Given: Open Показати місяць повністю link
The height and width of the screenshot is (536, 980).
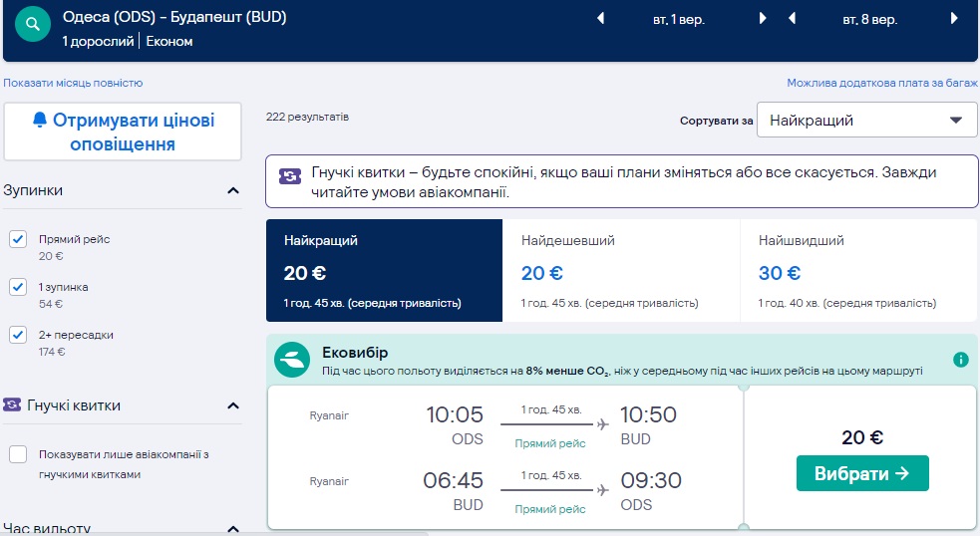Looking at the screenshot, I should (73, 83).
